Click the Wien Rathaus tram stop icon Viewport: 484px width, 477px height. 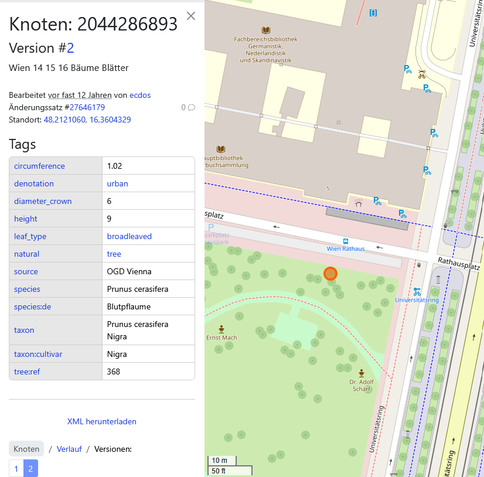click(x=345, y=241)
